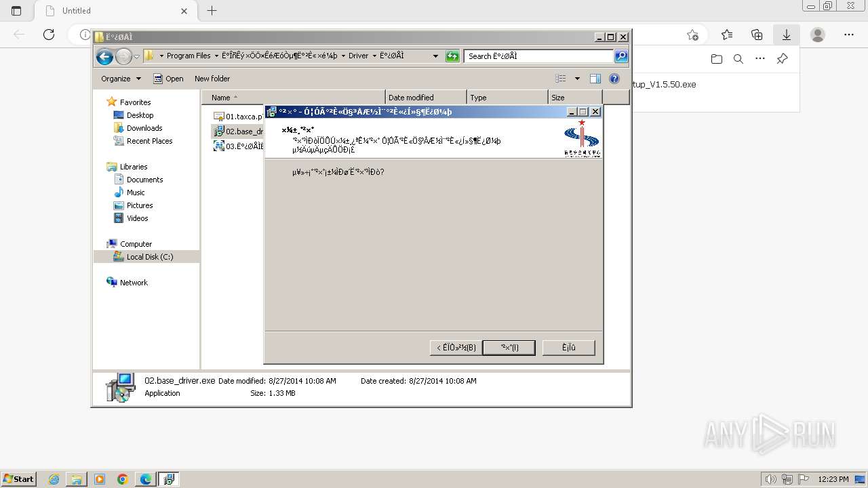Switch to the installer taskbar item
The image size is (868, 488).
pyautogui.click(x=168, y=479)
